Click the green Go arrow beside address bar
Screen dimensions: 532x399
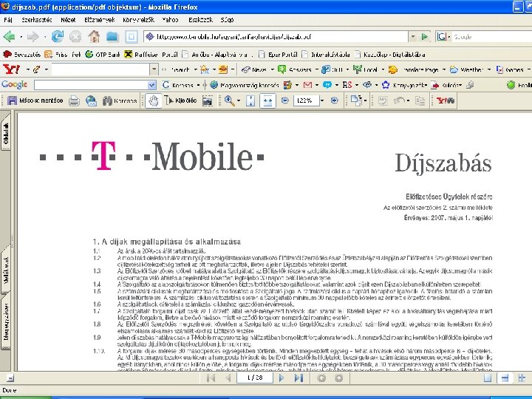(424, 36)
